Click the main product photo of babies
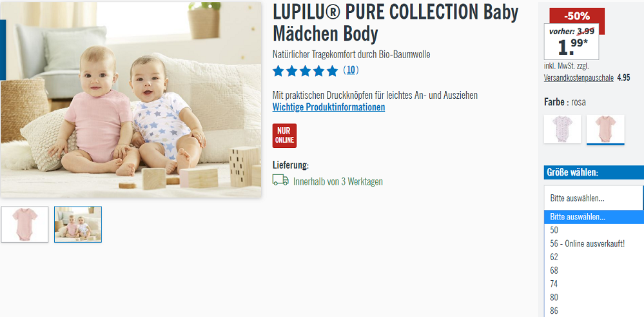Screen dimensions: 644x317 click(131, 99)
